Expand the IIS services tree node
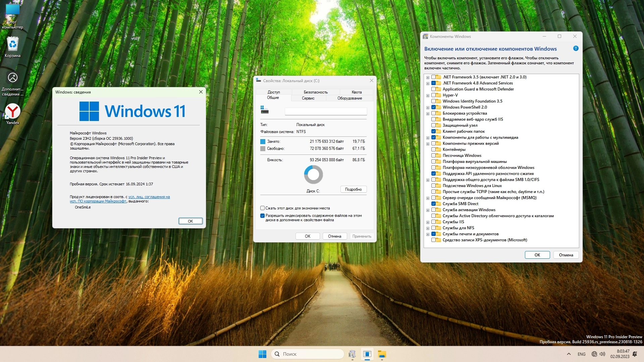The width and height of the screenshot is (644, 362). tap(428, 222)
